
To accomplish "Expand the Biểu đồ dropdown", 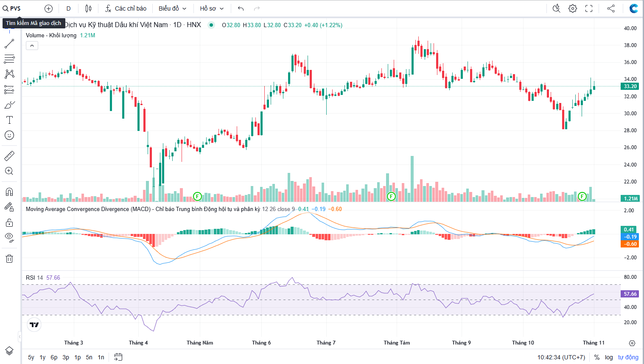I will click(x=172, y=8).
